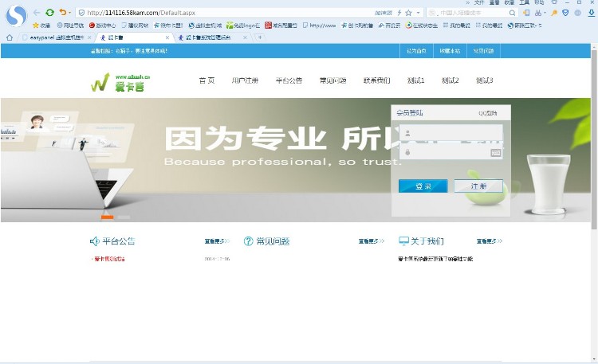Open the dropdown beside the undo arrow

pos(70,13)
